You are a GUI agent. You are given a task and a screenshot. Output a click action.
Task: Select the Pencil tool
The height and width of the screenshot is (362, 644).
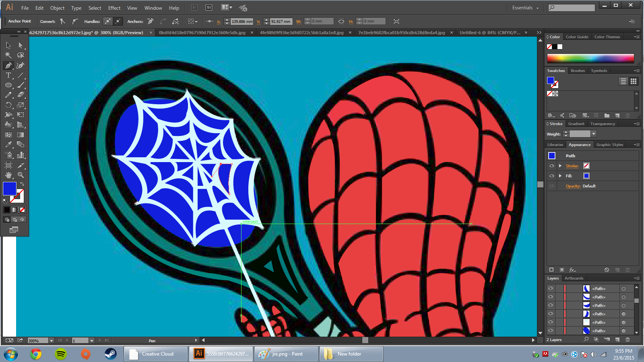coord(8,95)
